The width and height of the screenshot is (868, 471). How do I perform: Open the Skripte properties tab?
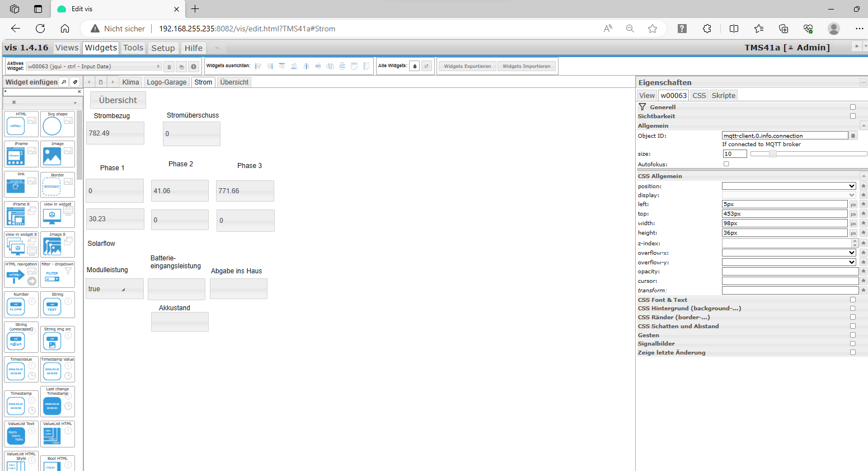[x=724, y=95]
